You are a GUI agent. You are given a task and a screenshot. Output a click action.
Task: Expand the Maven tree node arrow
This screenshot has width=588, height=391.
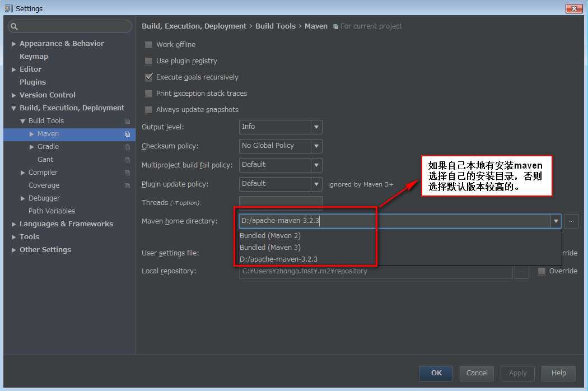pos(31,134)
